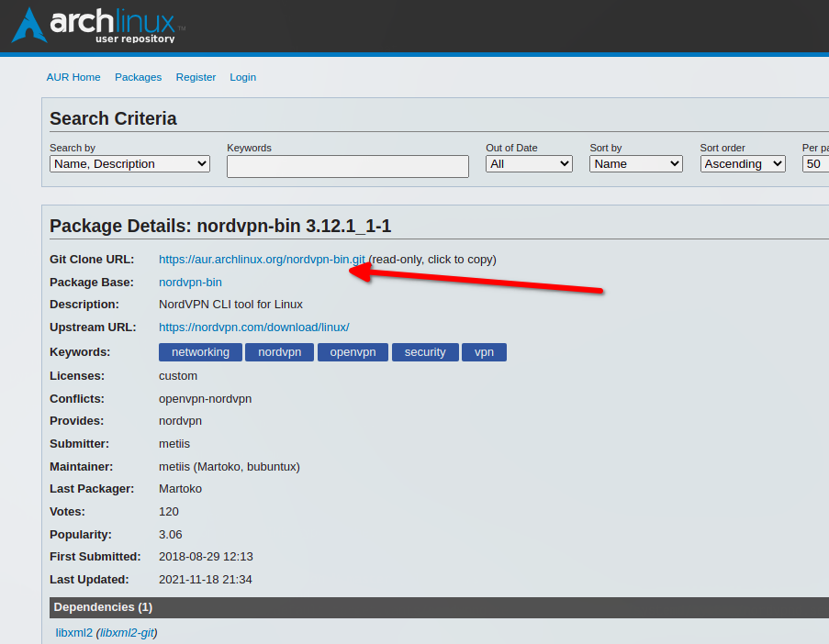Expand the Search by dropdown
The width and height of the screenshot is (829, 644).
129,164
